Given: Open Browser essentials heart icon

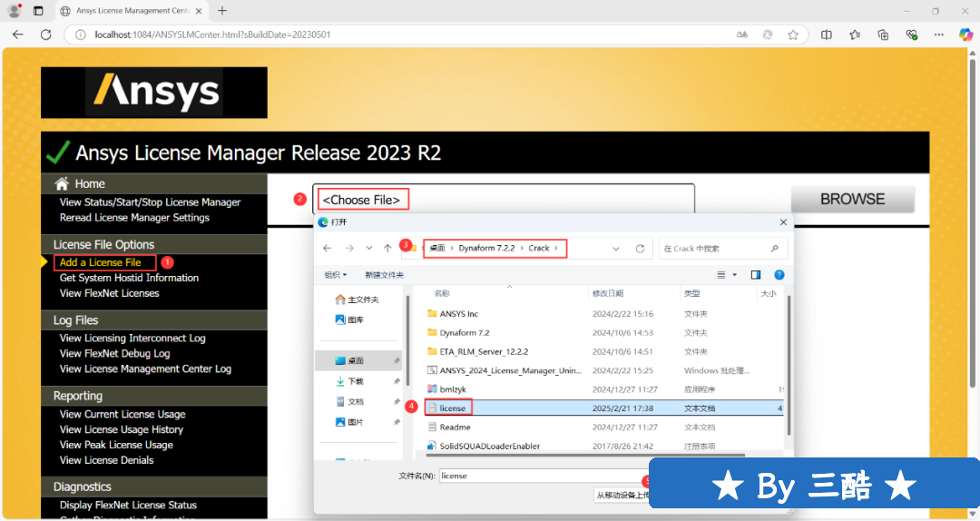Looking at the screenshot, I should click(x=911, y=34).
